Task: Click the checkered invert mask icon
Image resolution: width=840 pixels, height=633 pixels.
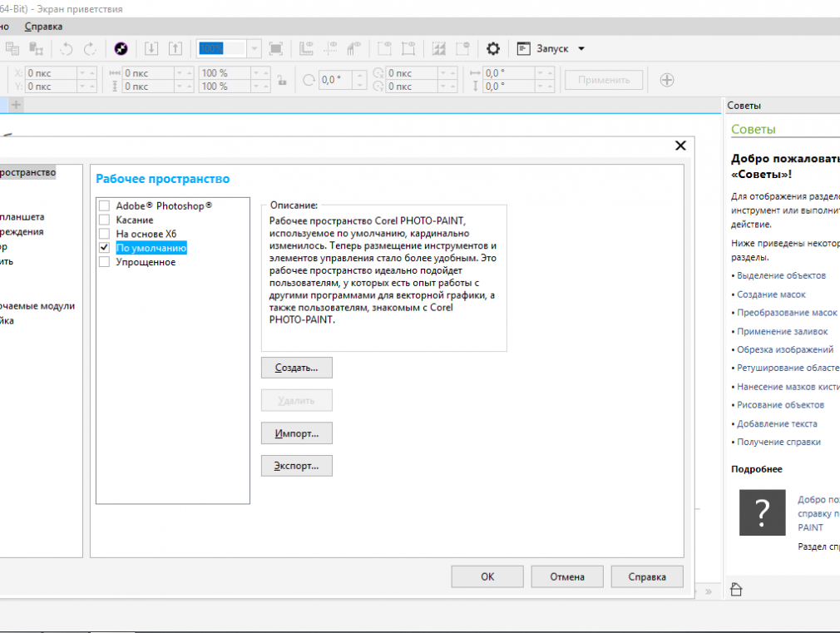Action: 439,49
